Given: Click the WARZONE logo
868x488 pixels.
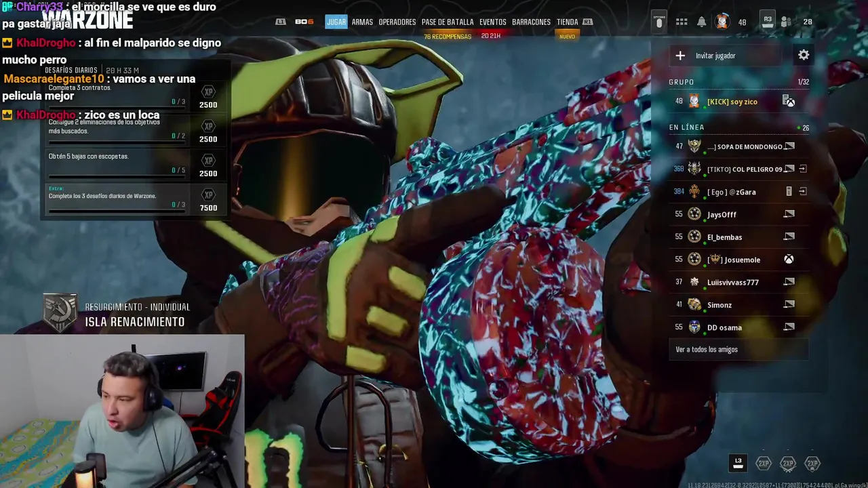Looking at the screenshot, I should click(x=88, y=20).
